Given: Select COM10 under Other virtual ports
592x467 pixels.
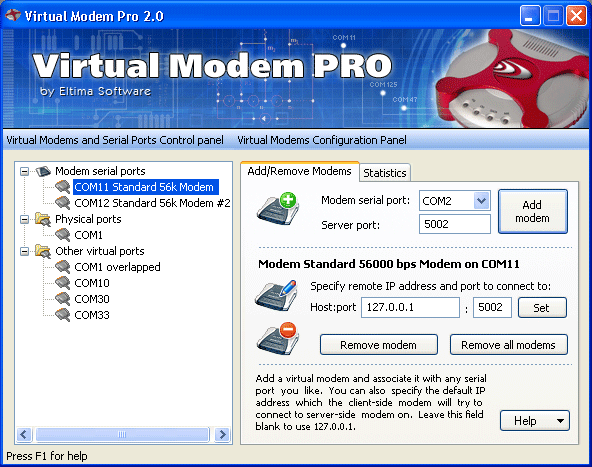Looking at the screenshot, I should pos(92,283).
